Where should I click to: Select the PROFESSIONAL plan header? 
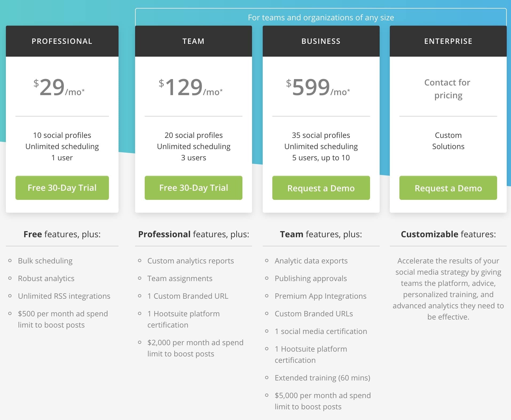click(x=62, y=41)
